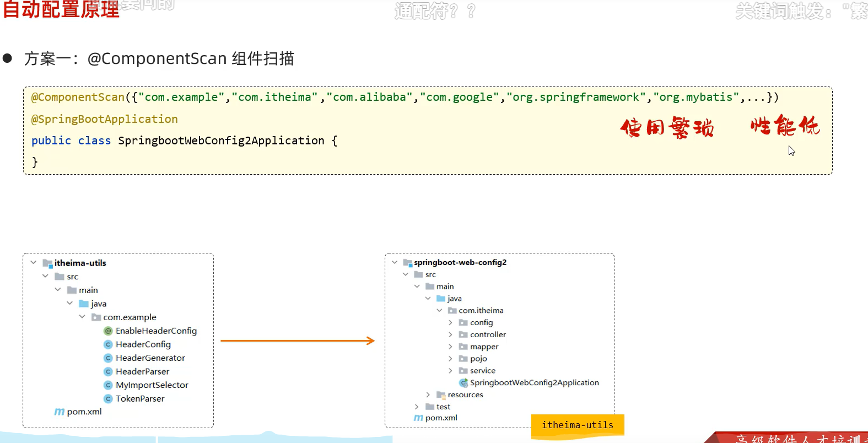Screen dimensions: 868x443
Task: Click the service package folder icon
Action: pyautogui.click(x=463, y=371)
